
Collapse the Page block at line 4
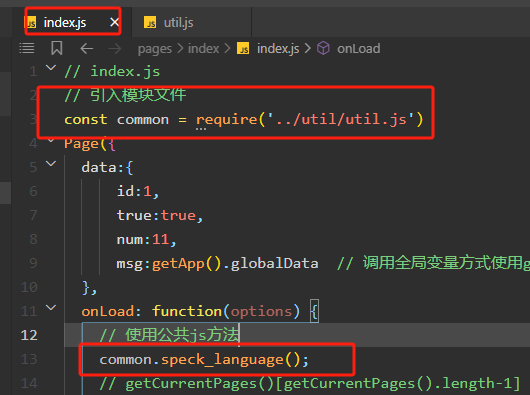click(51, 140)
